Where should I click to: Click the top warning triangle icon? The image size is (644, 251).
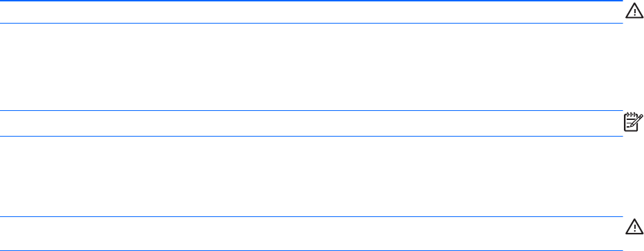634,10
